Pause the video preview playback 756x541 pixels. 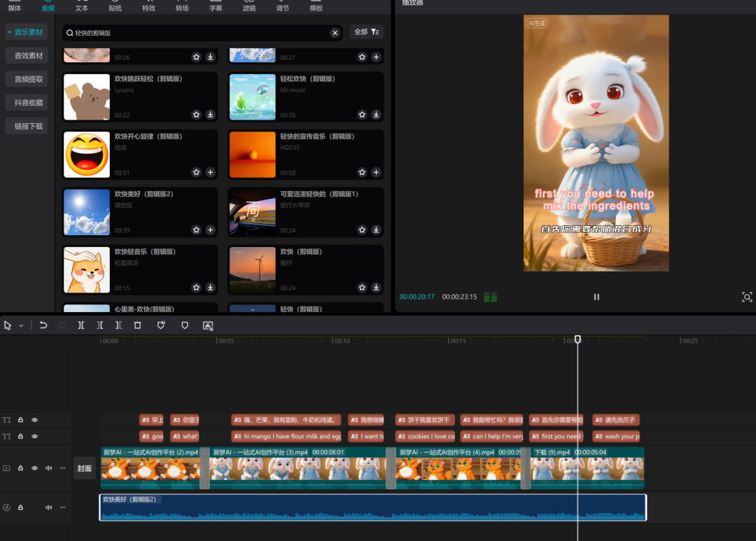click(x=596, y=297)
